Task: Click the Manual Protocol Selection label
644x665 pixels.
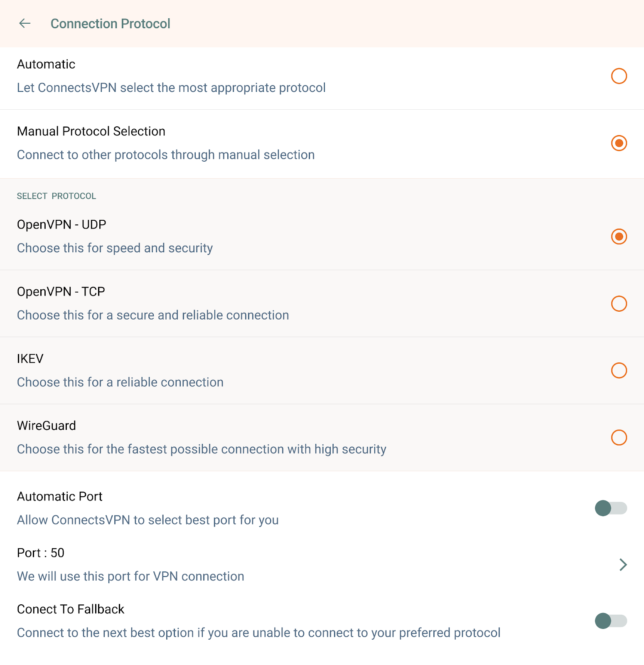Action: click(91, 131)
